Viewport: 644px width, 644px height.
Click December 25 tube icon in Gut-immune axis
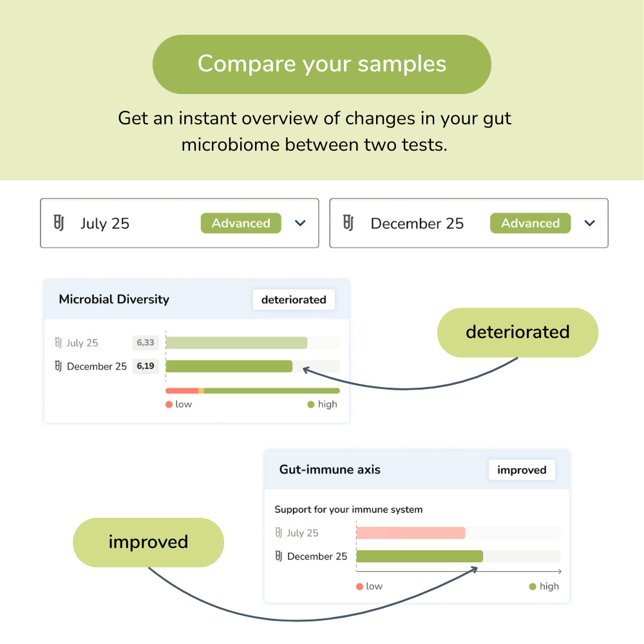pyautogui.click(x=279, y=556)
